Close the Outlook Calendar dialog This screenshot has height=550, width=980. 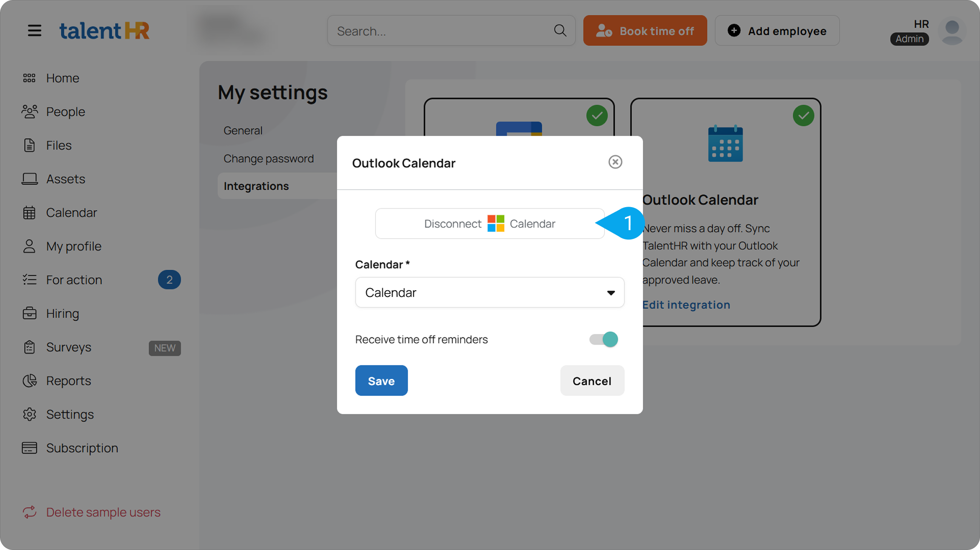pos(615,162)
